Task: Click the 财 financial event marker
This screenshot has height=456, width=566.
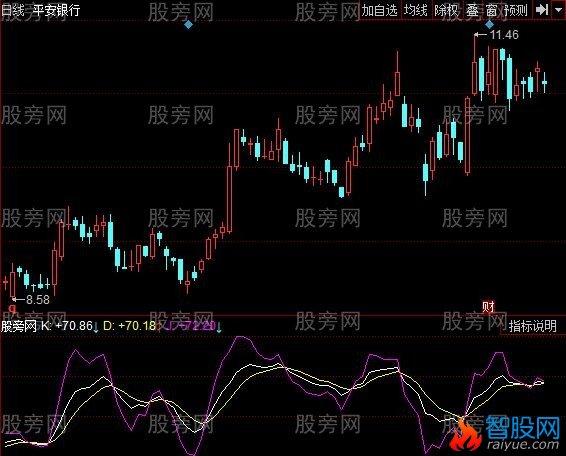Action: tap(488, 307)
